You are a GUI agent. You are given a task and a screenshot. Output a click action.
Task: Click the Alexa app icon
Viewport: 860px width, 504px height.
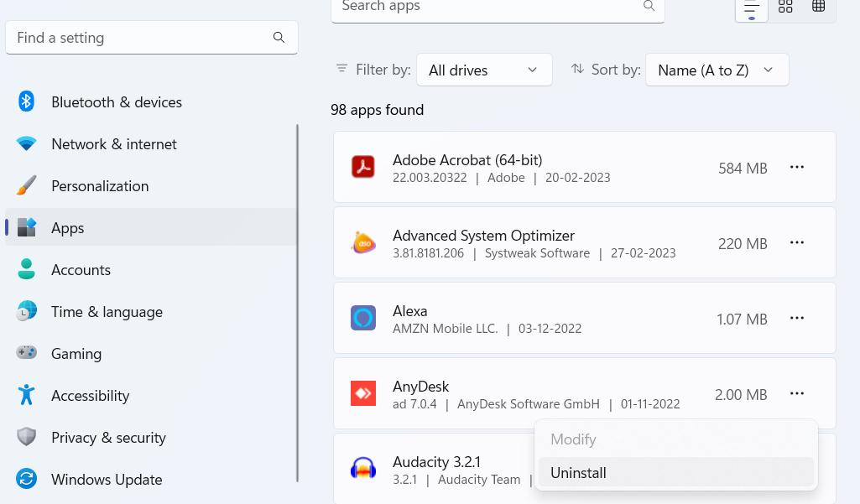(x=363, y=318)
